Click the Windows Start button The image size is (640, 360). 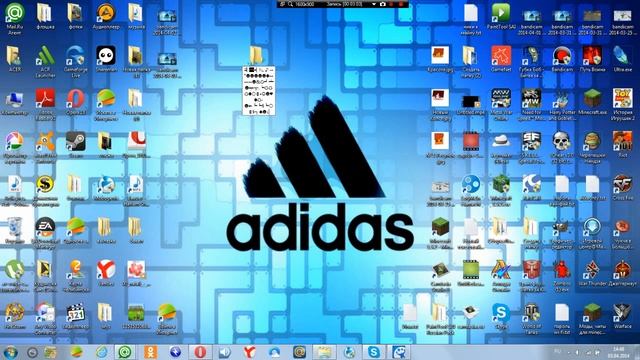tap(11, 352)
